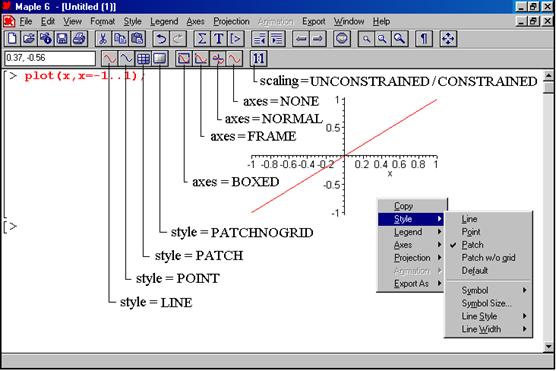Remove axes using the axes none icon
The image size is (556, 371).
[234, 59]
